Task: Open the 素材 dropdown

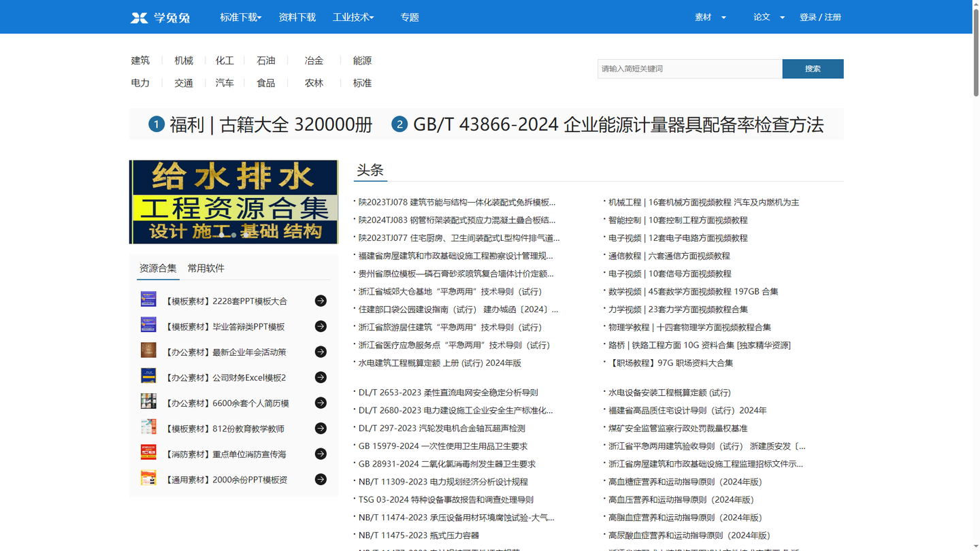Action: click(710, 17)
